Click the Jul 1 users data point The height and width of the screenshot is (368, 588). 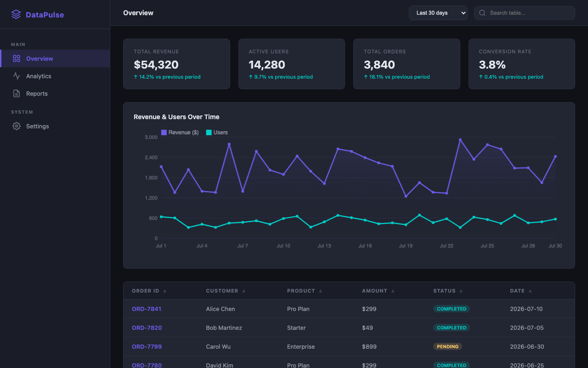(161, 217)
